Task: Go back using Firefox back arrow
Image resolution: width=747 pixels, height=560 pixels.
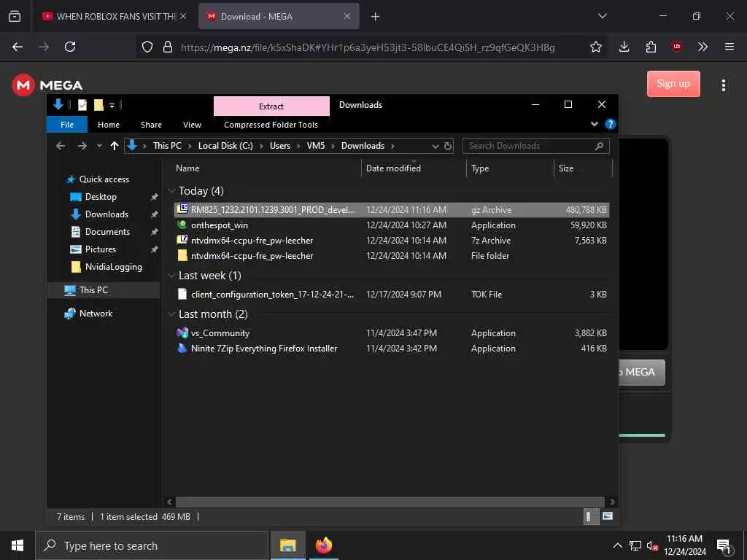Action: [18, 47]
